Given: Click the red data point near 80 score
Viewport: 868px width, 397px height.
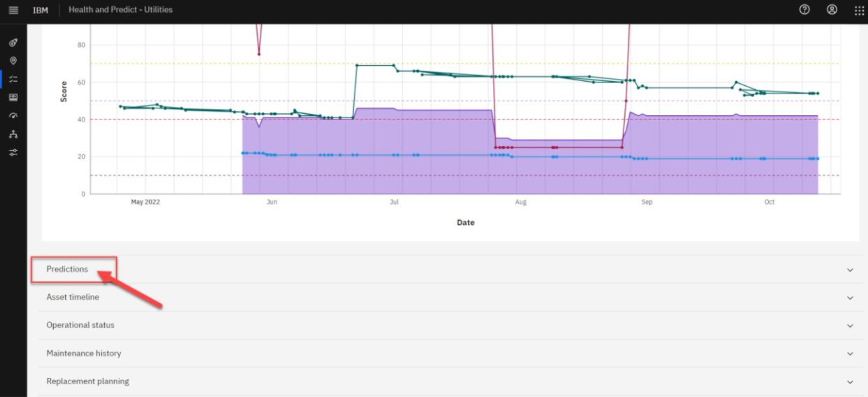Looking at the screenshot, I should 259,54.
